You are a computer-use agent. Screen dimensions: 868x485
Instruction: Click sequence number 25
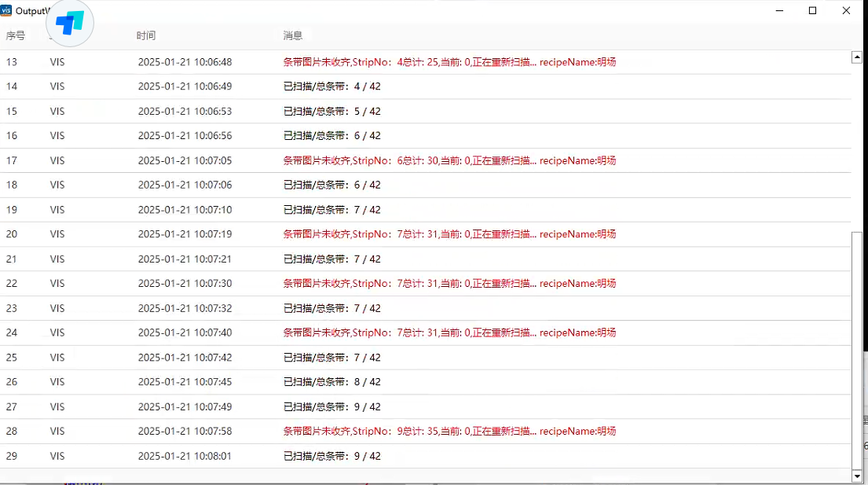coord(12,358)
